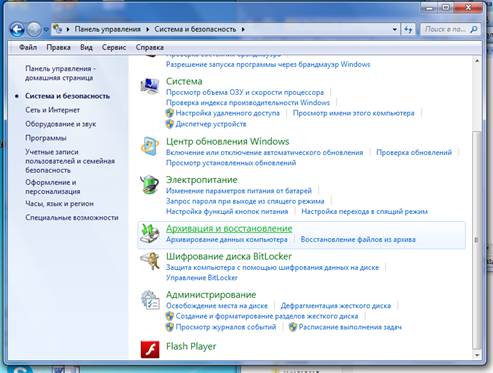Open Учетные записи пользователей sidebar link
The image size is (493, 373).
point(70,161)
